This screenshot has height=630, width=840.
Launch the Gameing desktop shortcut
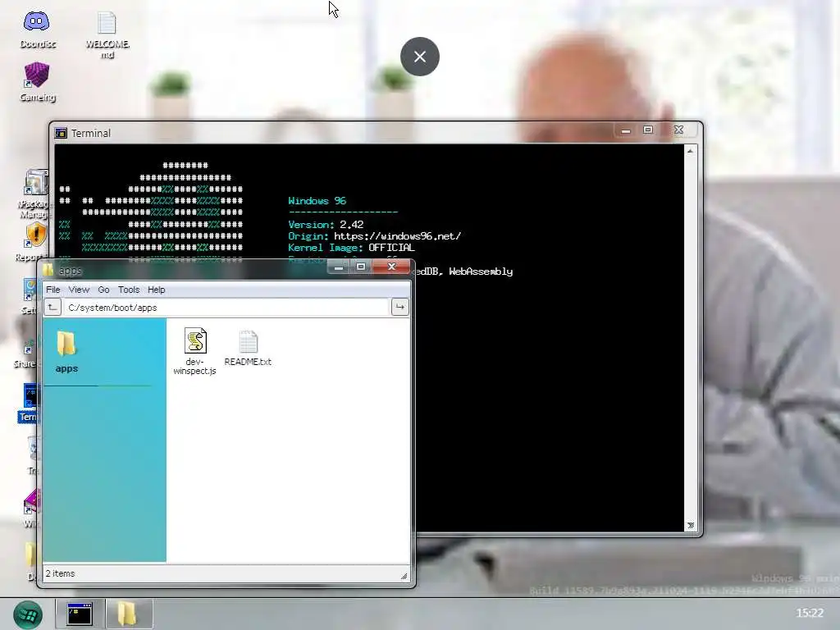pyautogui.click(x=36, y=81)
